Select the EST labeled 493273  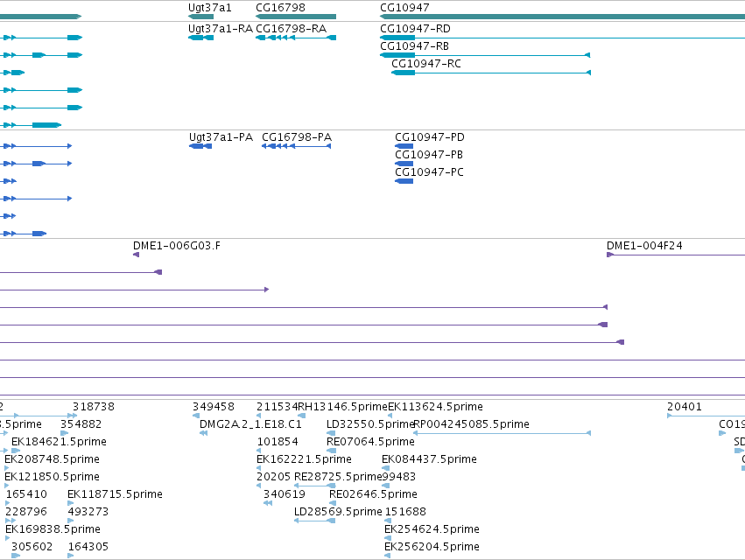click(x=88, y=512)
